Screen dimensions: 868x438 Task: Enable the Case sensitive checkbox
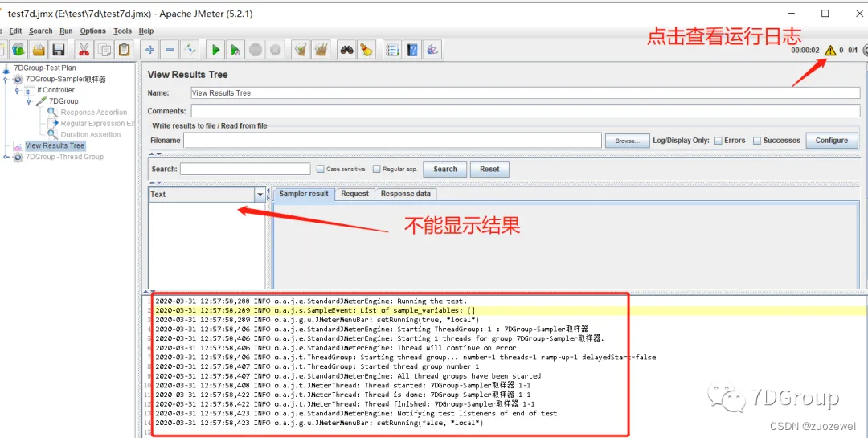(x=320, y=169)
